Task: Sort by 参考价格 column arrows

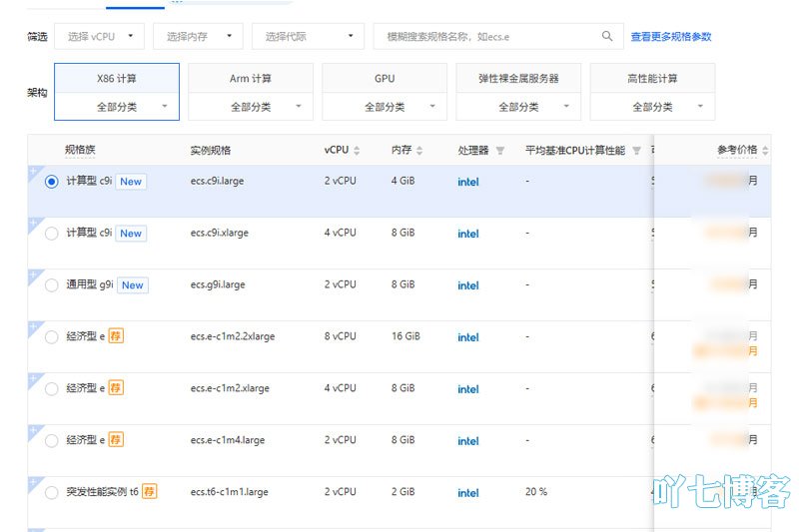Action: tap(765, 151)
